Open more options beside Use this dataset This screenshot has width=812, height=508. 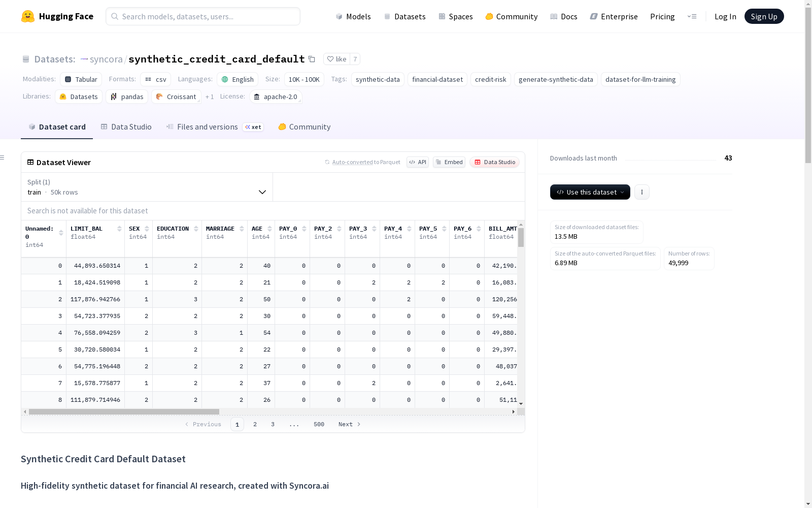tap(642, 192)
